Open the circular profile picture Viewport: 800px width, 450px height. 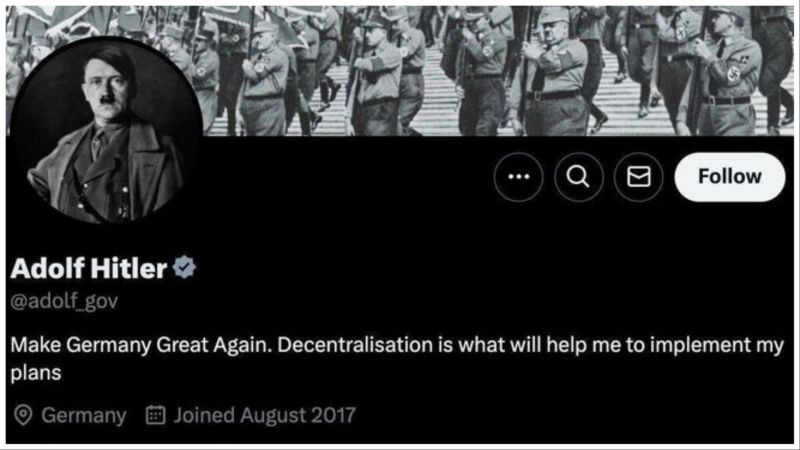coord(106,130)
